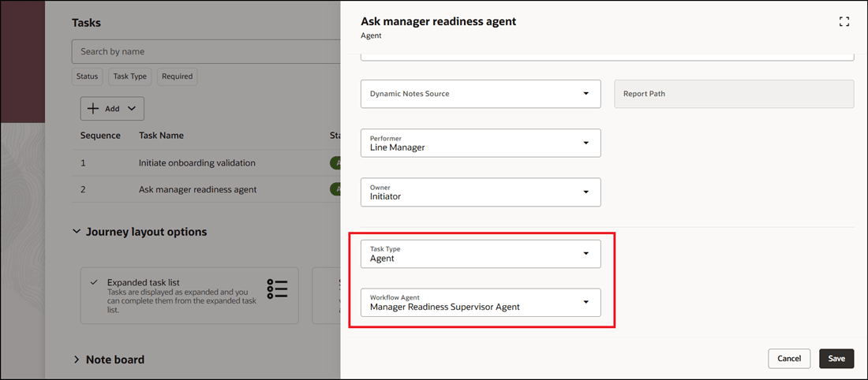Screen dimensions: 868x380
Task: Click sequence number 1 cell
Action: pyautogui.click(x=83, y=163)
